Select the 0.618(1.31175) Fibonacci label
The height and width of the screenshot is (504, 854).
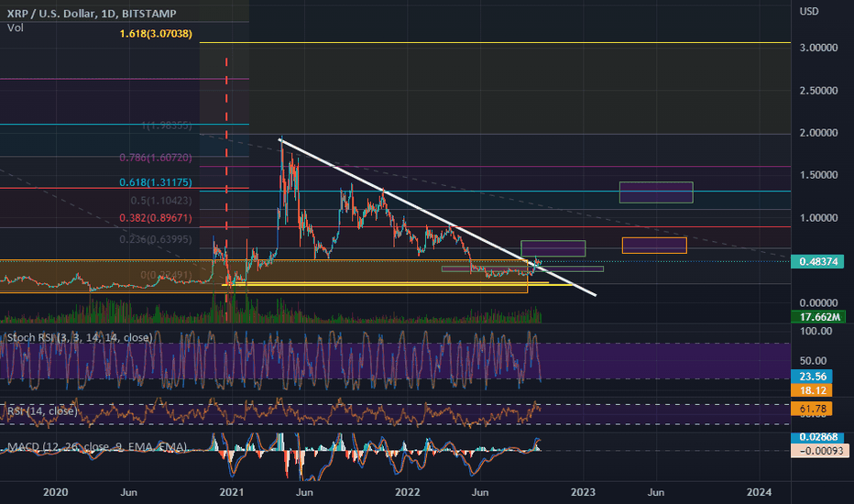coord(156,182)
